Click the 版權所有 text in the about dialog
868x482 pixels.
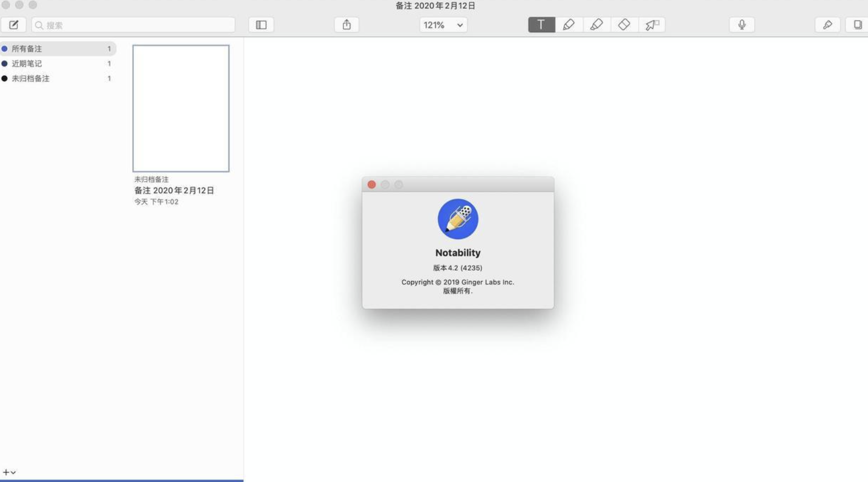458,291
